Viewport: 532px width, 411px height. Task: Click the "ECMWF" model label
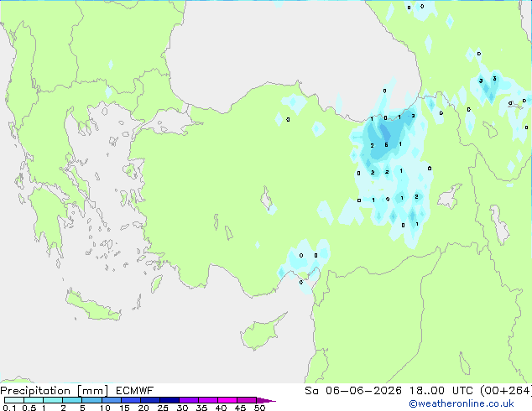[x=135, y=391]
